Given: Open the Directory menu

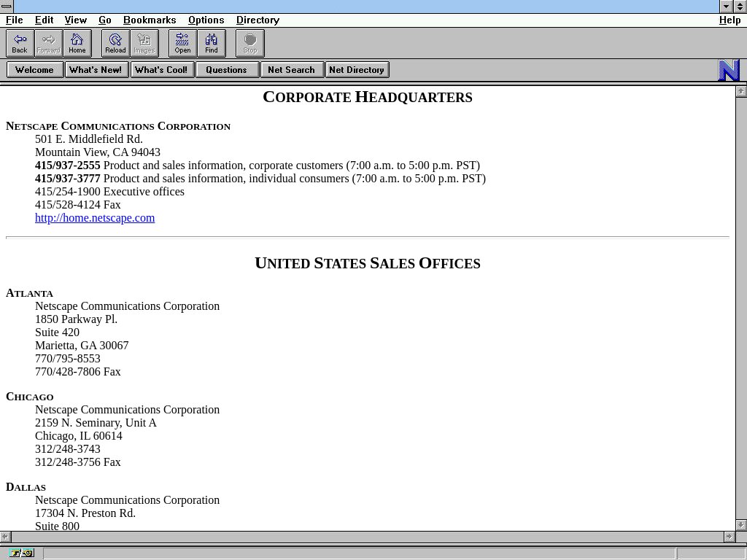Looking at the screenshot, I should pos(258,20).
